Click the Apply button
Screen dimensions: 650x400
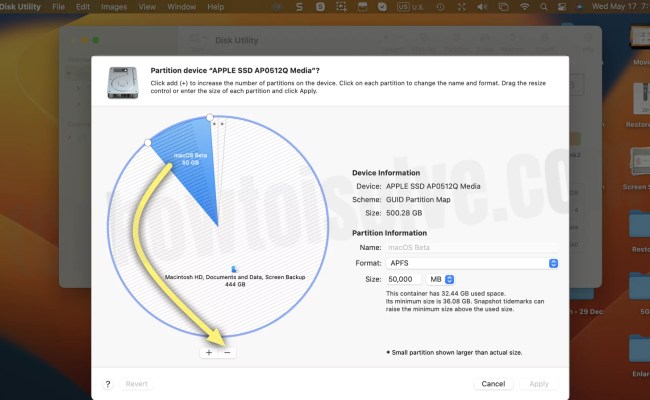(539, 384)
